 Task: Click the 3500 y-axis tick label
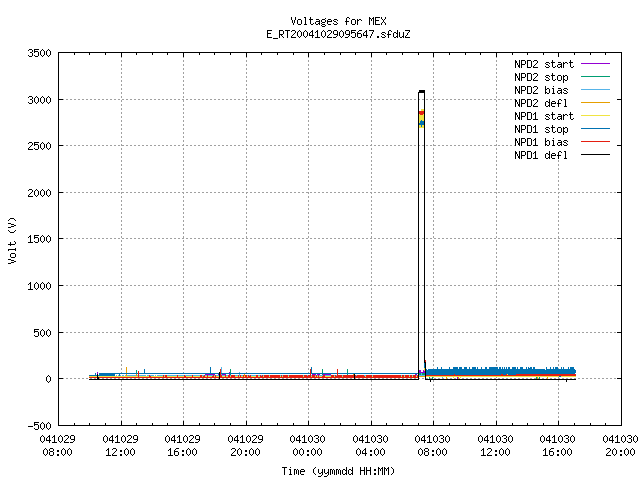pos(40,53)
